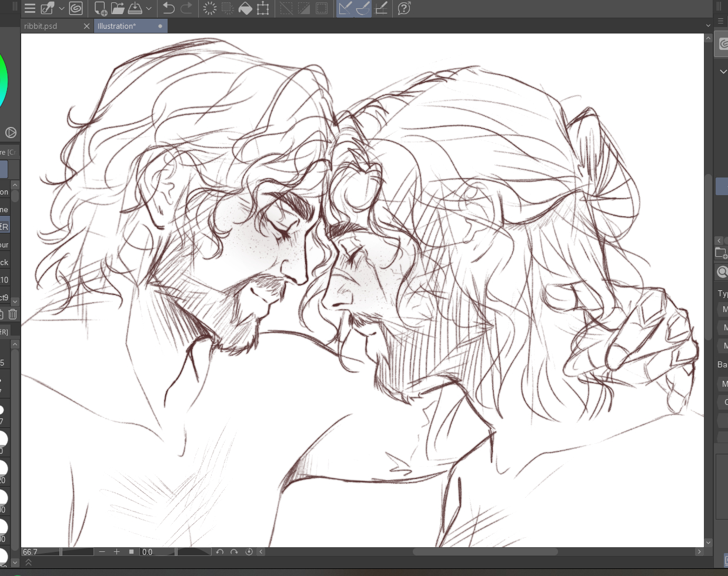Click the Open file folder icon
The image size is (728, 576).
click(x=118, y=8)
